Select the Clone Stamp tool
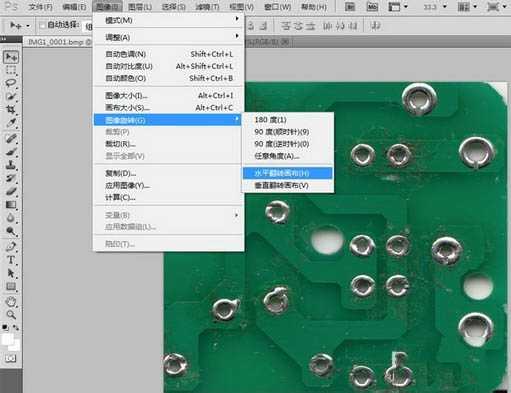Image resolution: width=511 pixels, height=393 pixels. 11,165
